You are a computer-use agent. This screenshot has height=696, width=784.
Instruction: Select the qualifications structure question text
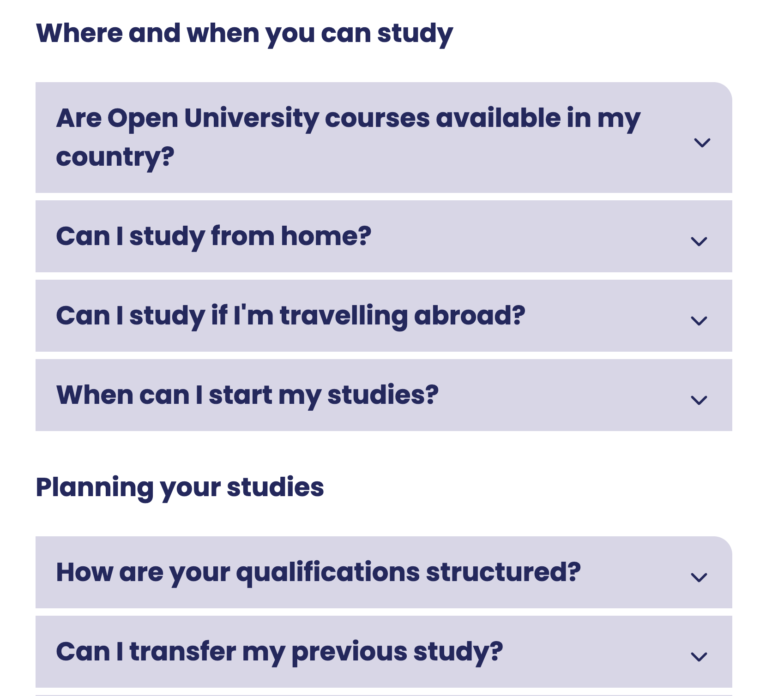click(x=319, y=572)
